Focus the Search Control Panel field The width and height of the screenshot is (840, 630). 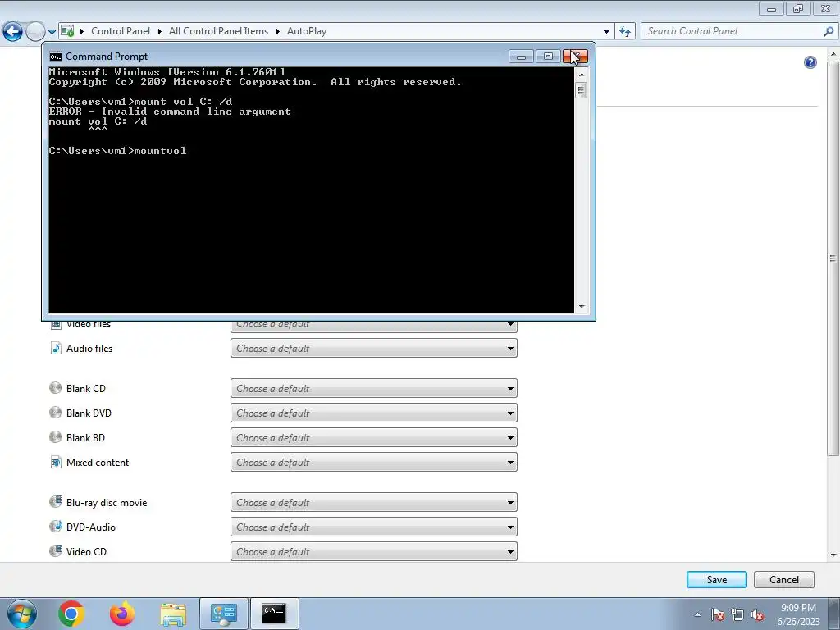click(732, 31)
